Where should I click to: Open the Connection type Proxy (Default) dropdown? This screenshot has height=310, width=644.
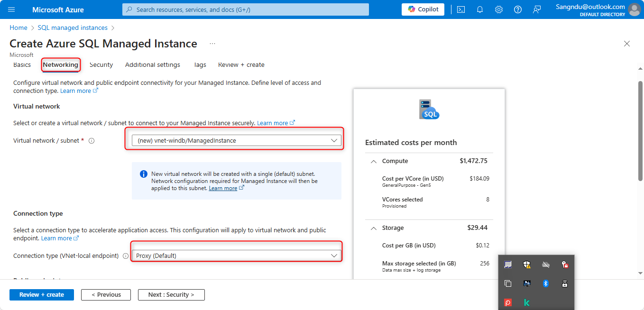click(x=237, y=255)
